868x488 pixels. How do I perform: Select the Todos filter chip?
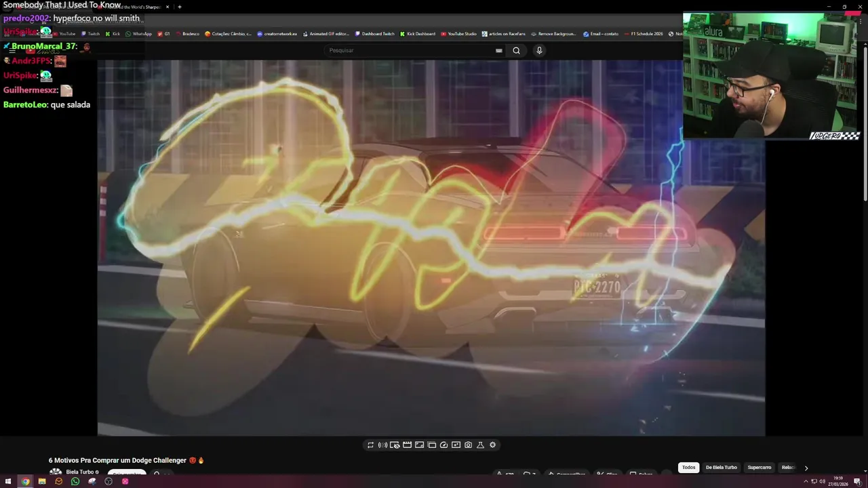(688, 468)
